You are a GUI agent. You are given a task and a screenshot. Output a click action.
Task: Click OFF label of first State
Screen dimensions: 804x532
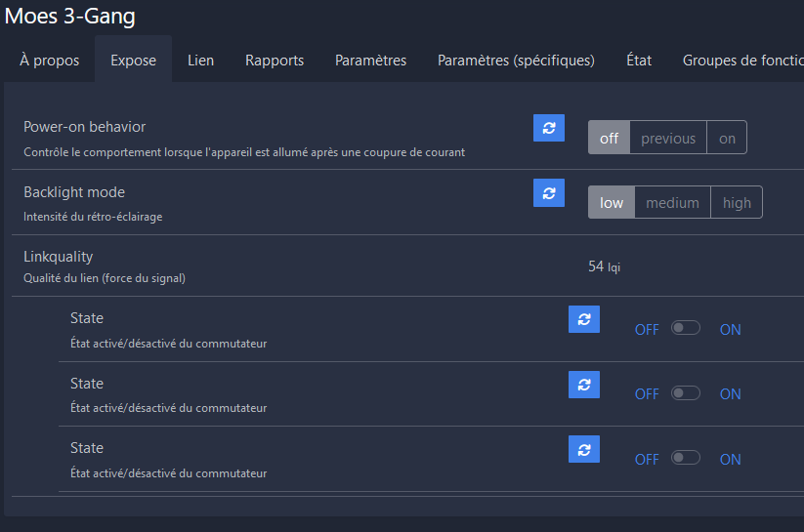647,330
